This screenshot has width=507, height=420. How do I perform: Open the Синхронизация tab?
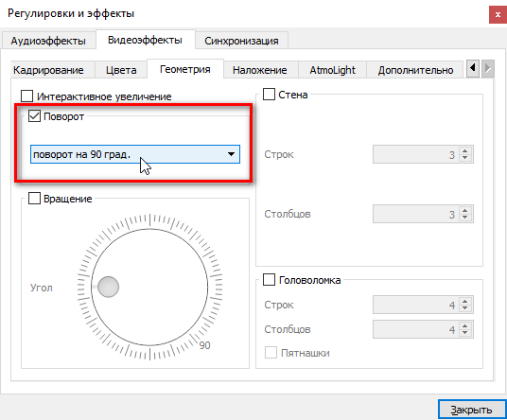[241, 41]
